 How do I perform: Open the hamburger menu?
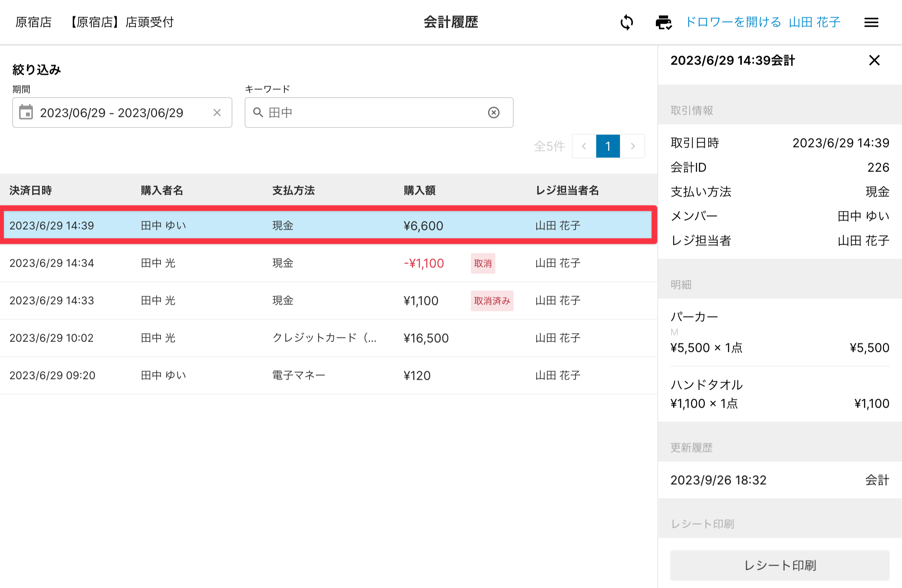pos(871,22)
